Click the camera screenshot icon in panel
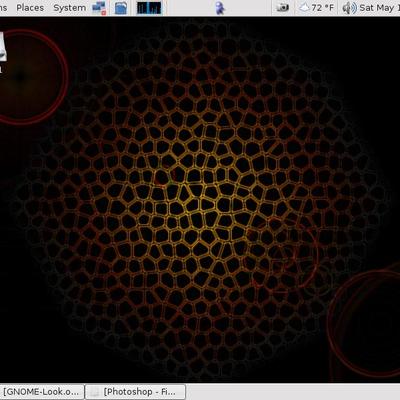The image size is (400, 400). [x=282, y=7]
